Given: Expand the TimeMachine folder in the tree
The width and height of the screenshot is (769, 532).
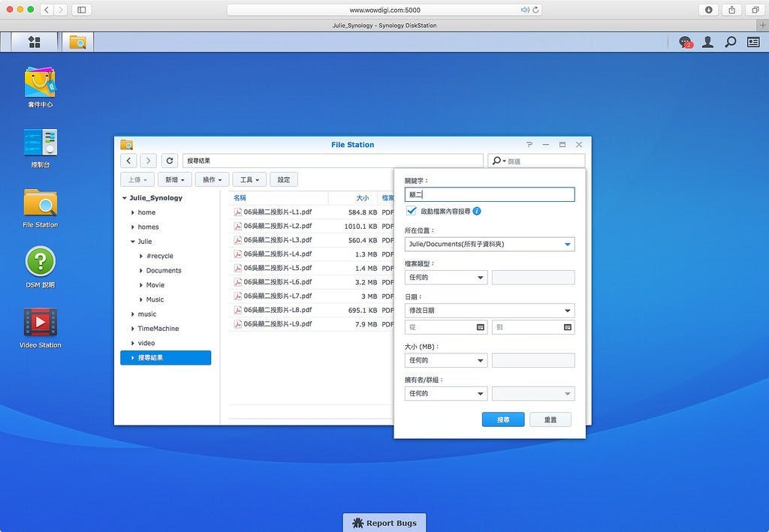Looking at the screenshot, I should click(133, 329).
